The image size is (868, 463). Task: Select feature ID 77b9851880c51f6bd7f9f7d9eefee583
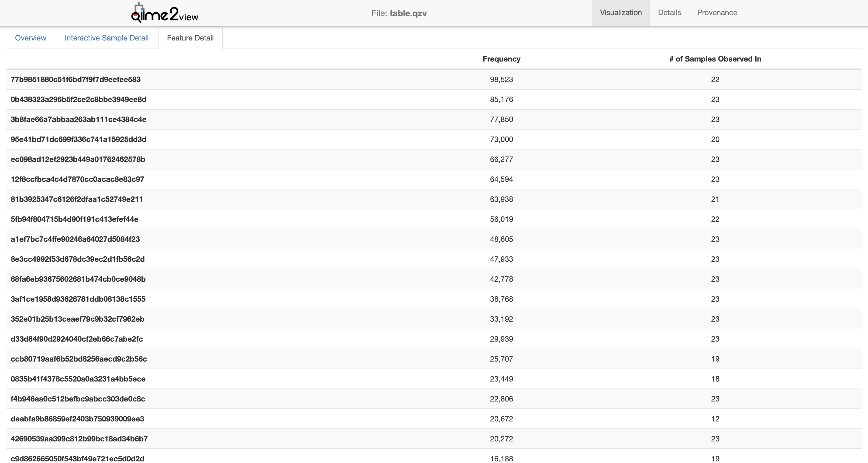(75, 80)
